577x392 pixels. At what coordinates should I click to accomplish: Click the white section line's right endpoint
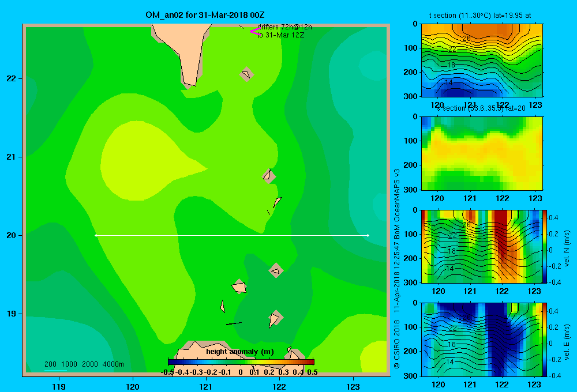coord(368,235)
